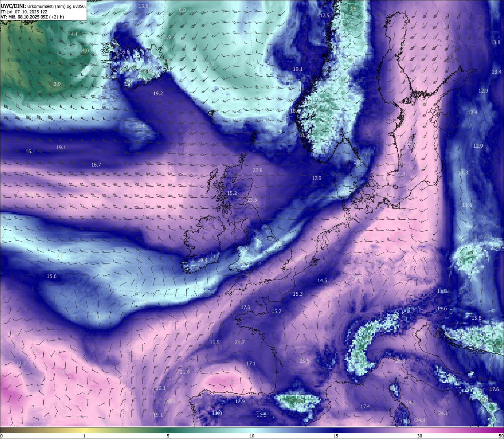Click the 17.4 value on the map
The width and height of the screenshot is (504, 439).
point(365,406)
